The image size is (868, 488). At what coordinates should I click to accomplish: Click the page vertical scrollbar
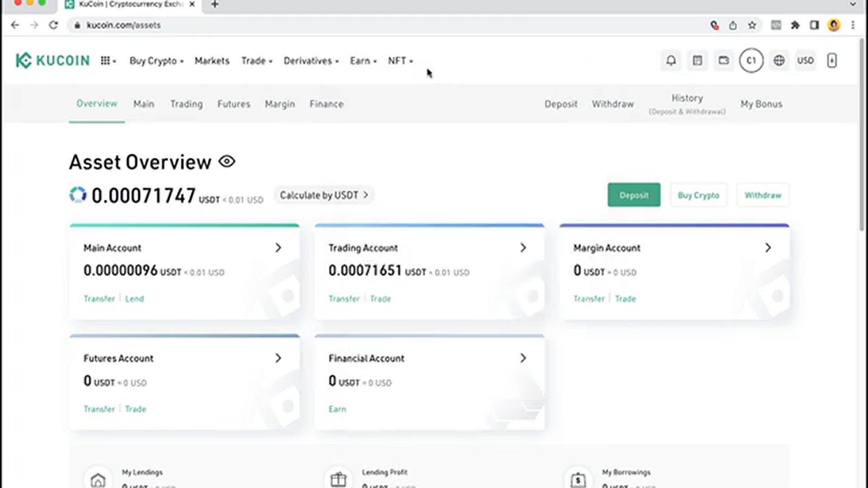coord(863,136)
